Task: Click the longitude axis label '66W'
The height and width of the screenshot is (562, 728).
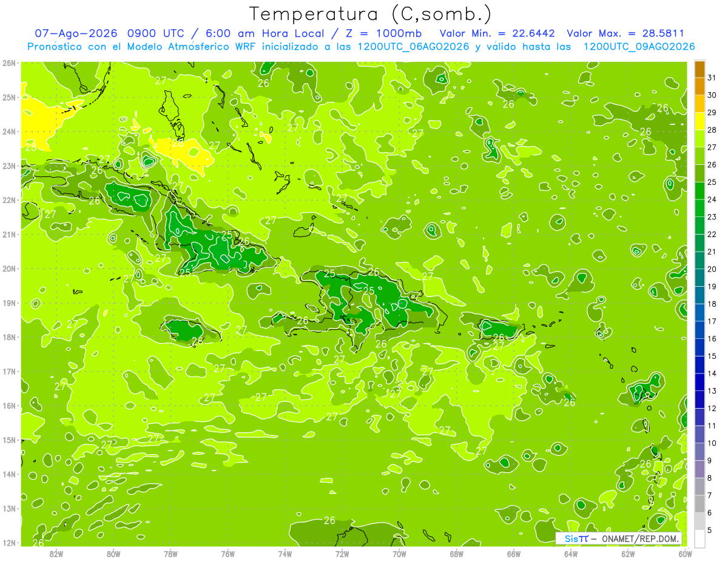Action: 514,554
